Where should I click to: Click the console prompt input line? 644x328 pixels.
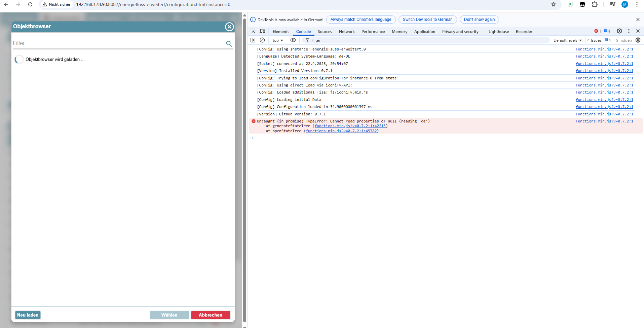(x=447, y=139)
